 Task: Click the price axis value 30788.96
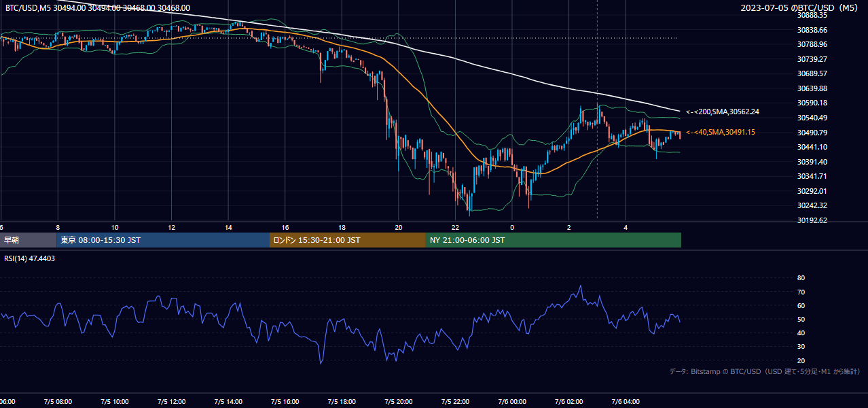[812, 44]
